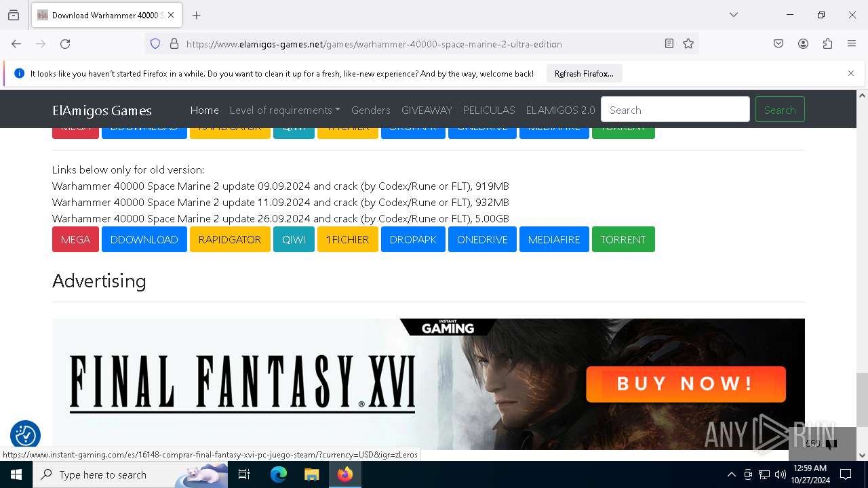Open the Save to Pocket button
The width and height of the screenshot is (868, 488).
tap(778, 43)
